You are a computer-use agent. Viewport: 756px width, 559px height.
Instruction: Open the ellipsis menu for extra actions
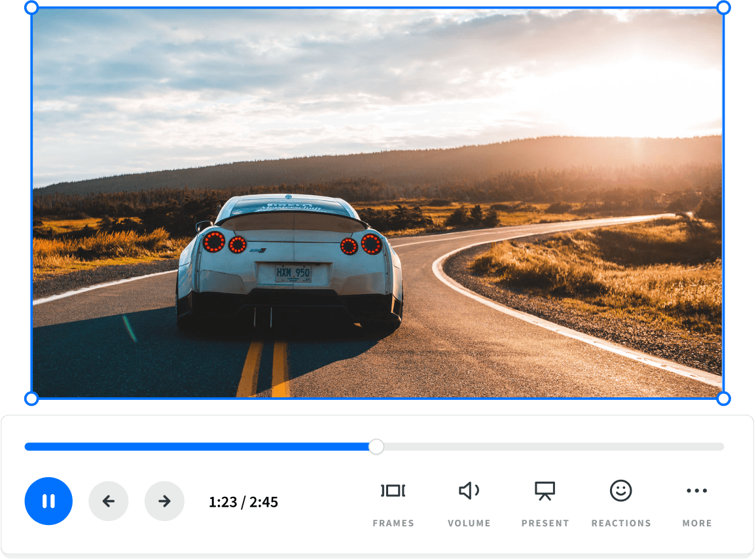coord(696,491)
